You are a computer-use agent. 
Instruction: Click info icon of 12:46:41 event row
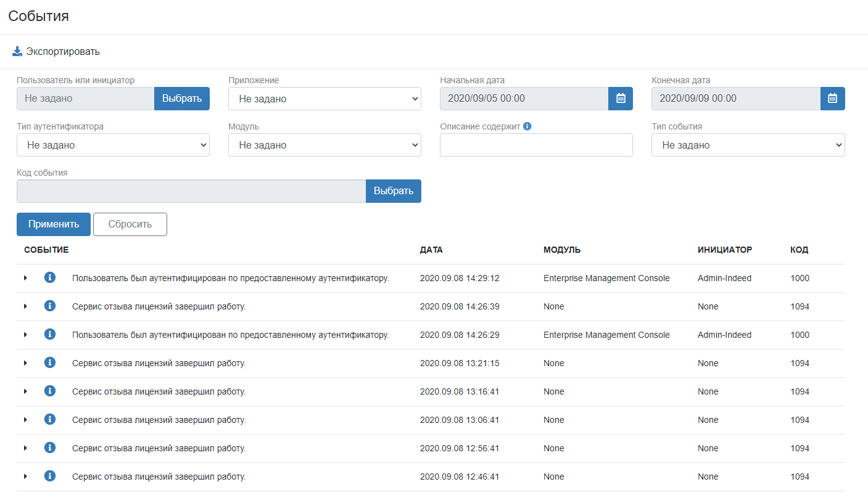50,477
